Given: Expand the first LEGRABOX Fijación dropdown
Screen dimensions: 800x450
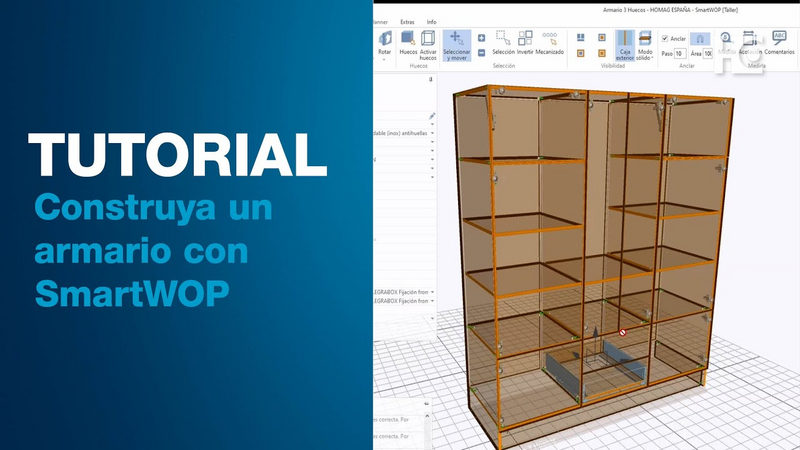Looking at the screenshot, I should click(x=433, y=291).
